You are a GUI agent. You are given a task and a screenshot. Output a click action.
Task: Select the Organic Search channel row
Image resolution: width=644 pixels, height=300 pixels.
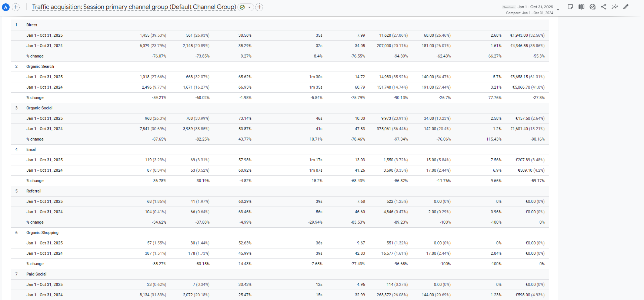40,66
